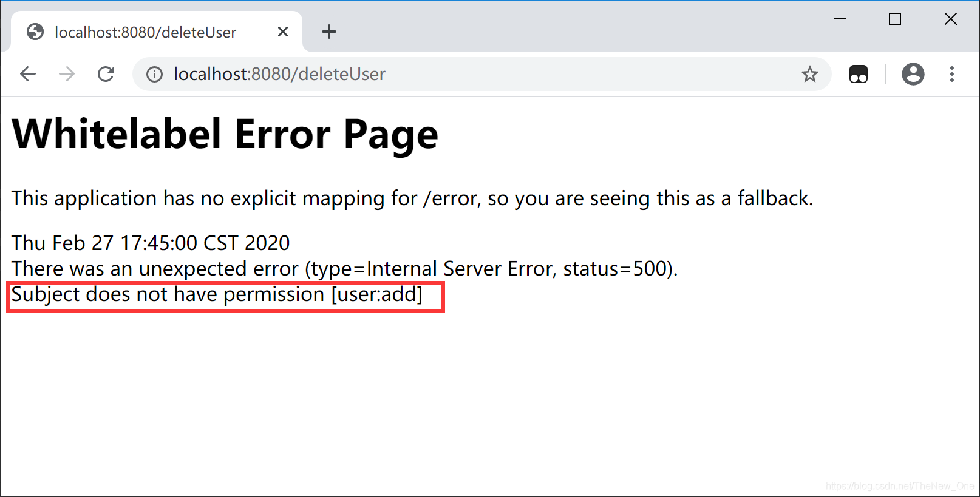Open the Chrome three-dot menu
This screenshot has height=497, width=980.
pos(952,74)
